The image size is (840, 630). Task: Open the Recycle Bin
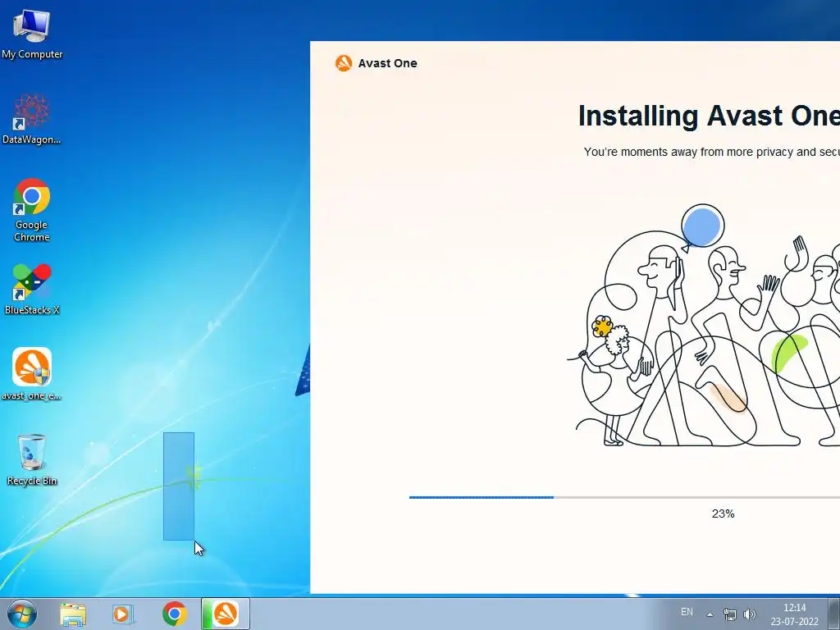click(x=32, y=459)
